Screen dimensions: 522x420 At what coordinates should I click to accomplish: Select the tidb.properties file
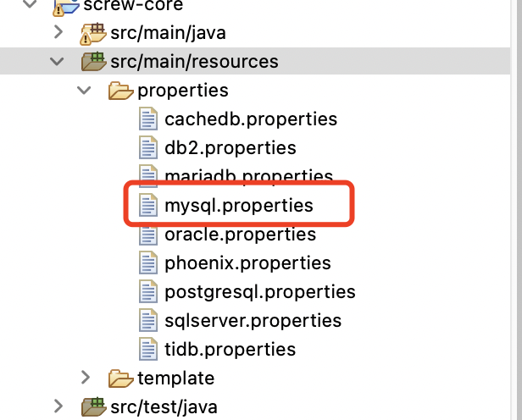point(230,350)
